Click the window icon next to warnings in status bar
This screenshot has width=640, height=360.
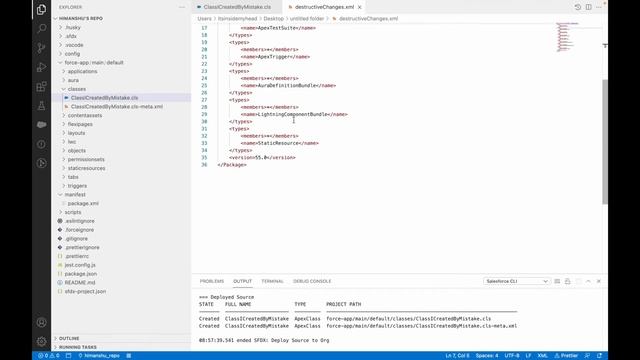[x=69, y=356]
